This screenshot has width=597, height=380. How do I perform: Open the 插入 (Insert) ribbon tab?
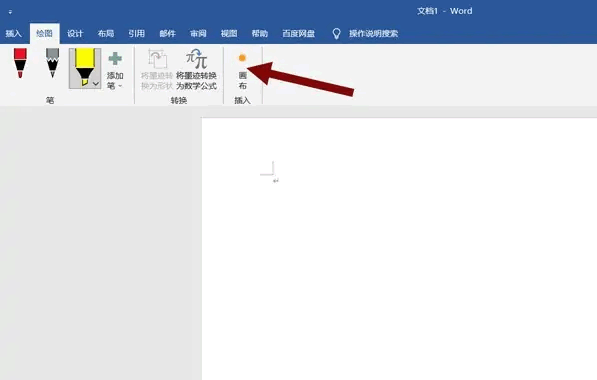coord(13,34)
